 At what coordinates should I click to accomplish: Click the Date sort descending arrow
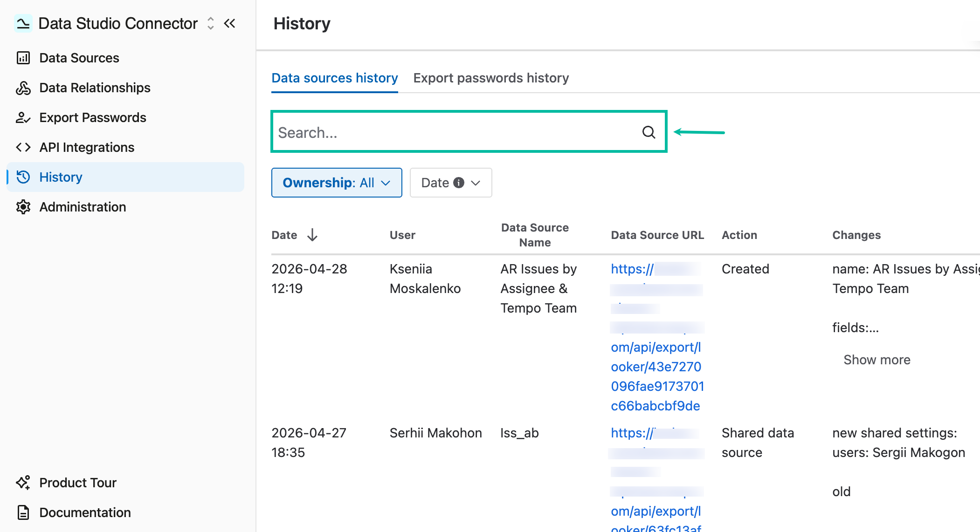[x=312, y=235]
